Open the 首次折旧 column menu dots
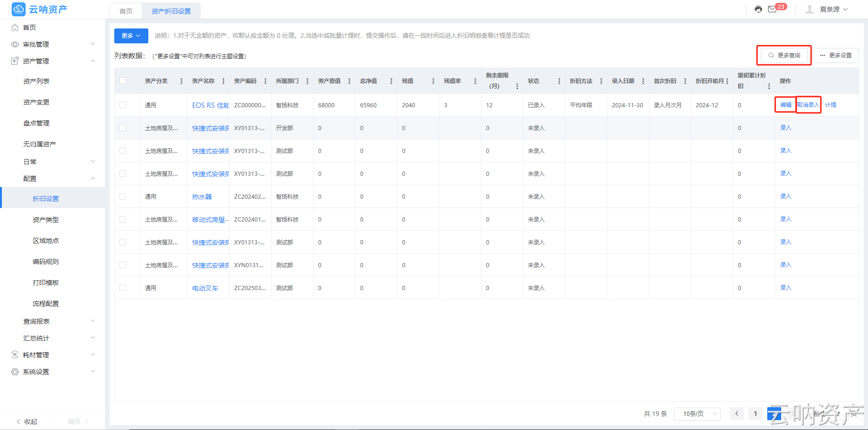Image resolution: width=868 pixels, height=430 pixels. coord(685,81)
